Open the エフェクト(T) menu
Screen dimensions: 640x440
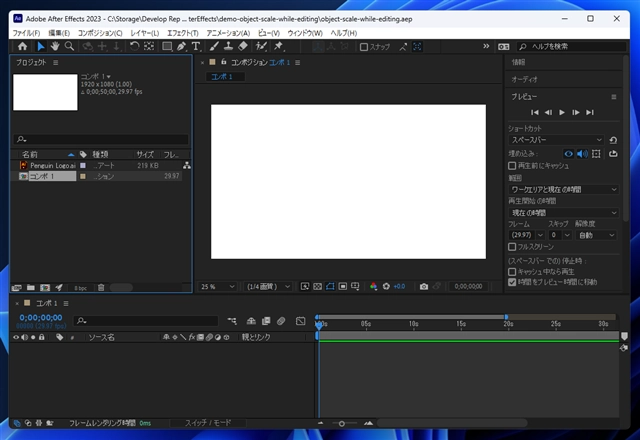182,33
